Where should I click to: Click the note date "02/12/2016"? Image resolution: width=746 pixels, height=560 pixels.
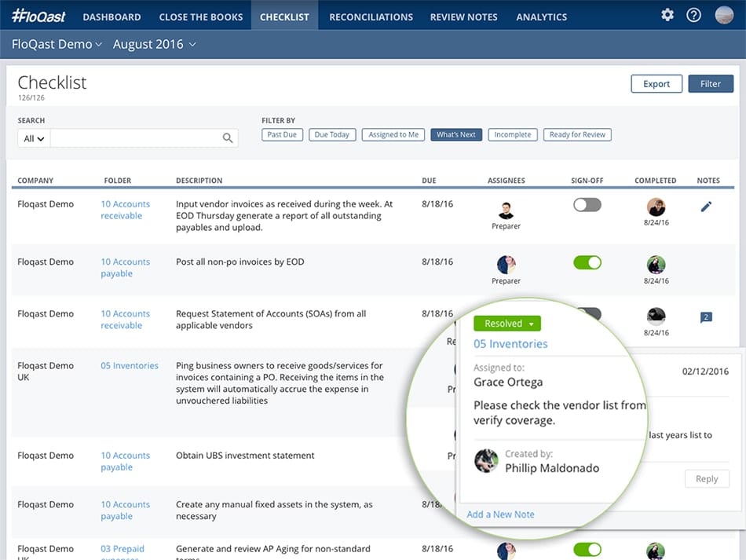705,372
